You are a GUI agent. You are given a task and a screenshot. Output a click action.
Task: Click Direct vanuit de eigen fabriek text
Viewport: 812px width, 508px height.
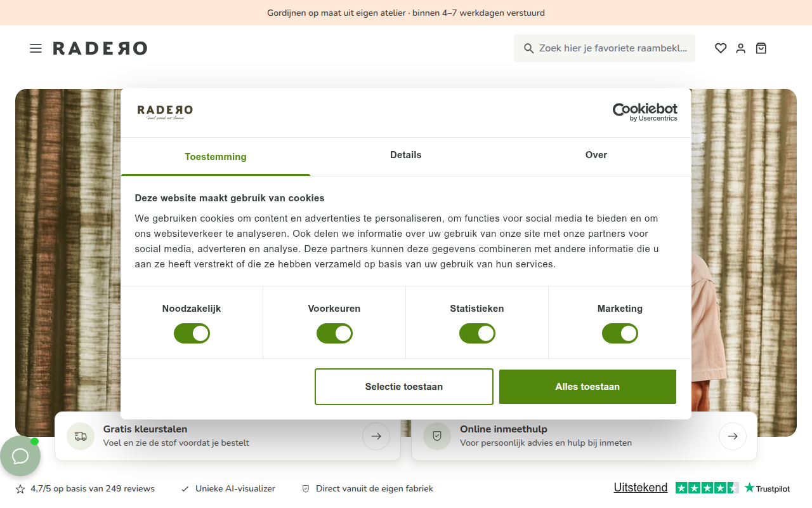(374, 488)
